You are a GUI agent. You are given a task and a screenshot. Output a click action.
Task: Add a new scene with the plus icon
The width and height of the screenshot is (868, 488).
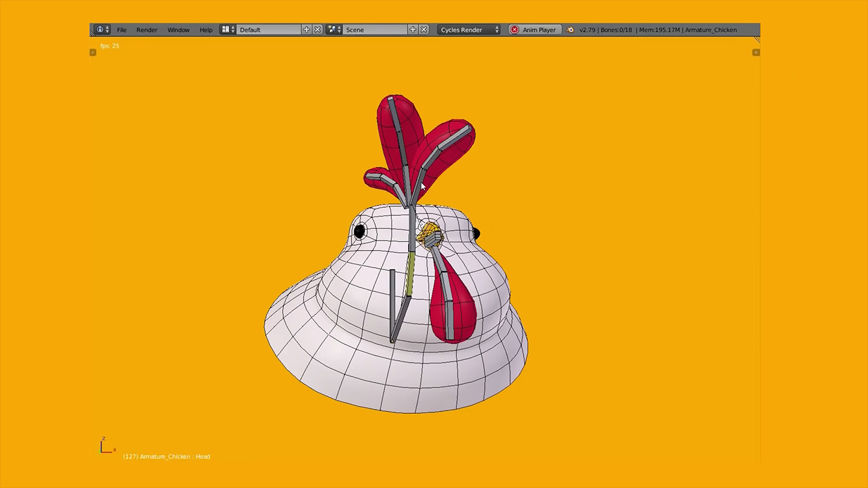tap(413, 30)
